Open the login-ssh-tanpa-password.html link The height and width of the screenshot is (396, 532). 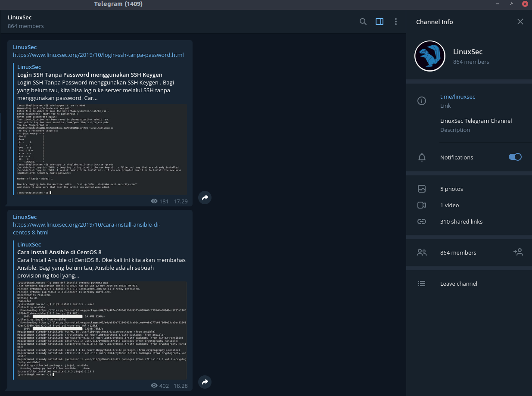pyautogui.click(x=98, y=55)
